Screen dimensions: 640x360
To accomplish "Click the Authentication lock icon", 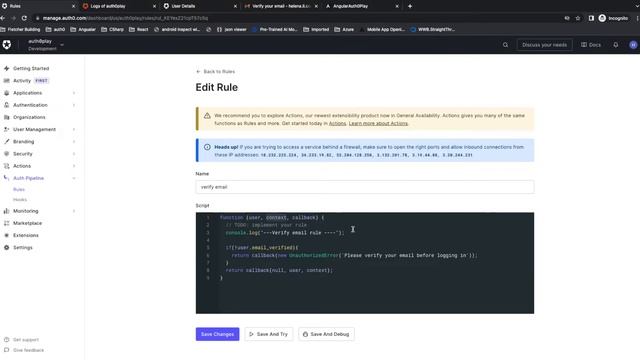I will click(x=7, y=105).
